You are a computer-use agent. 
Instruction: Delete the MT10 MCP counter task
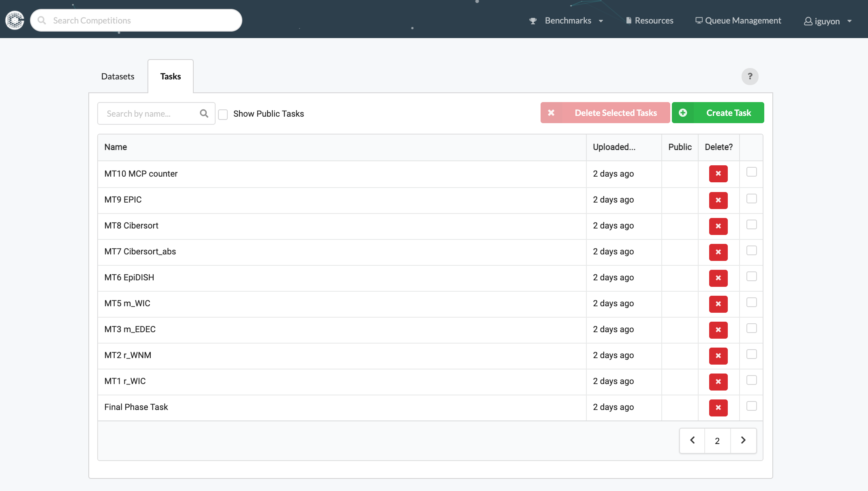(718, 173)
